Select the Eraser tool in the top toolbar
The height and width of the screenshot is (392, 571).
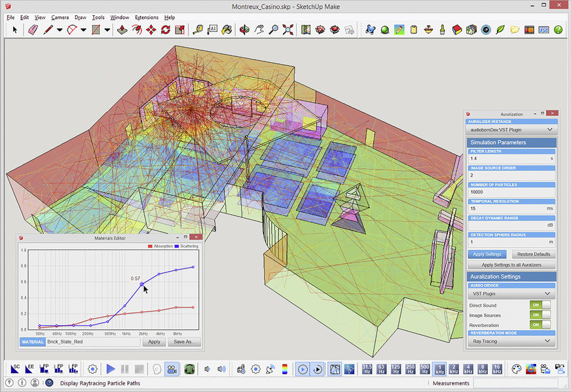click(33, 30)
